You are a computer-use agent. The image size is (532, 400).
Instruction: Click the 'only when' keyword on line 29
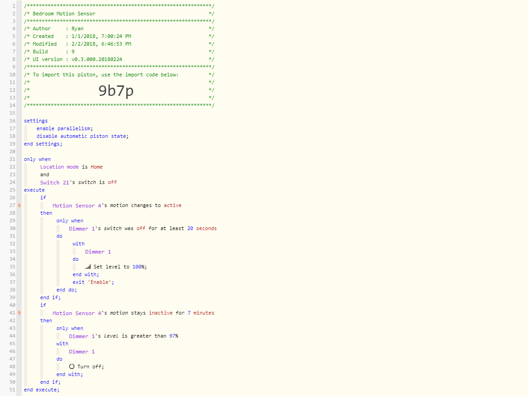coord(70,221)
